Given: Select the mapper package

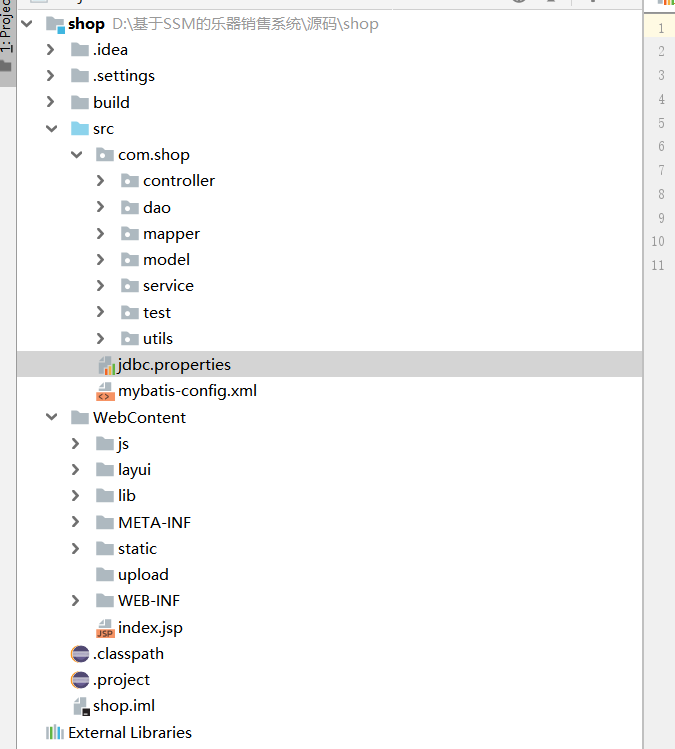Looking at the screenshot, I should 171,233.
